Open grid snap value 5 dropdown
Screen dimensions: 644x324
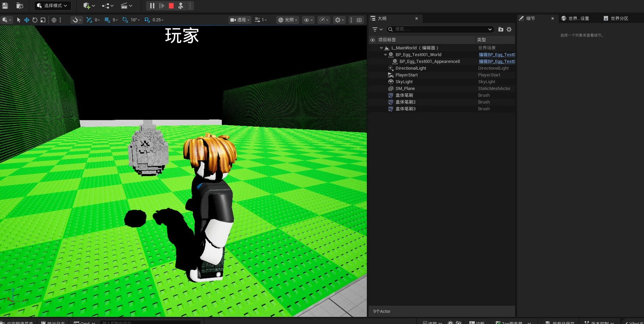[x=115, y=20]
